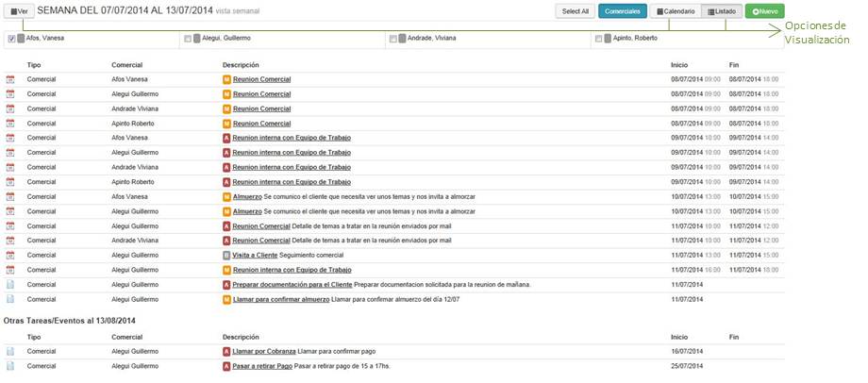Click the document icon on the Pasar a retirar Pago row
The image size is (868, 383).
coord(11,365)
